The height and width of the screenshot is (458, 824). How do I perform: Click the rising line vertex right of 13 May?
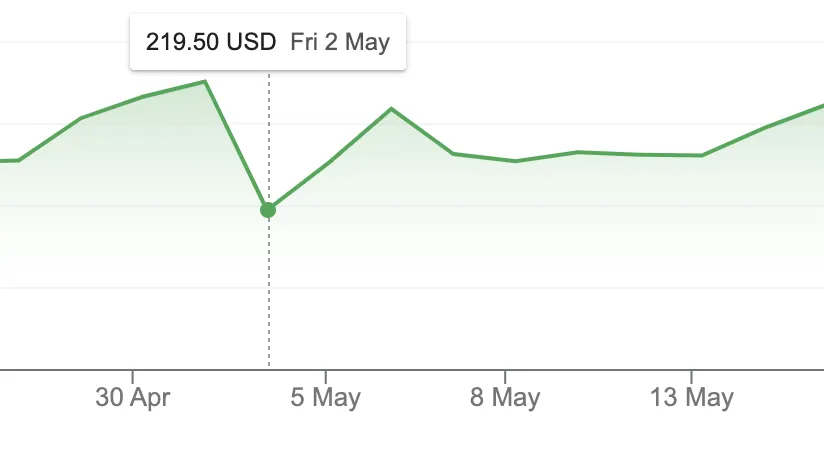(x=764, y=128)
